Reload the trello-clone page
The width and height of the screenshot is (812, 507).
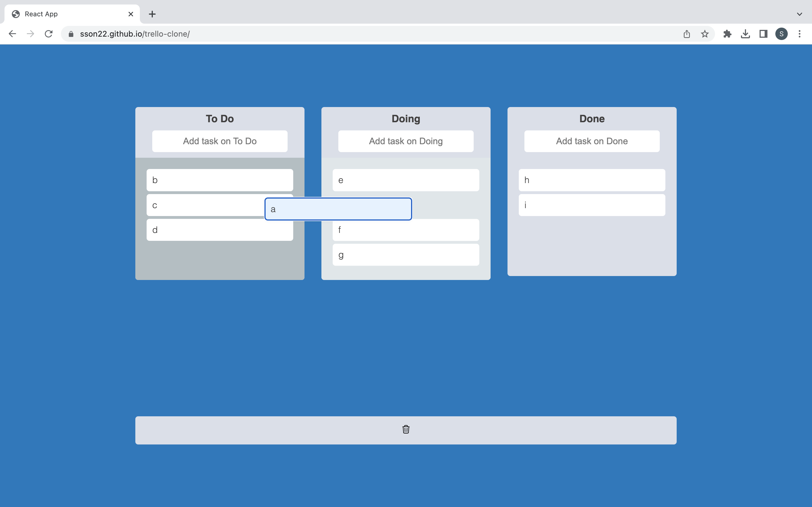(x=48, y=34)
